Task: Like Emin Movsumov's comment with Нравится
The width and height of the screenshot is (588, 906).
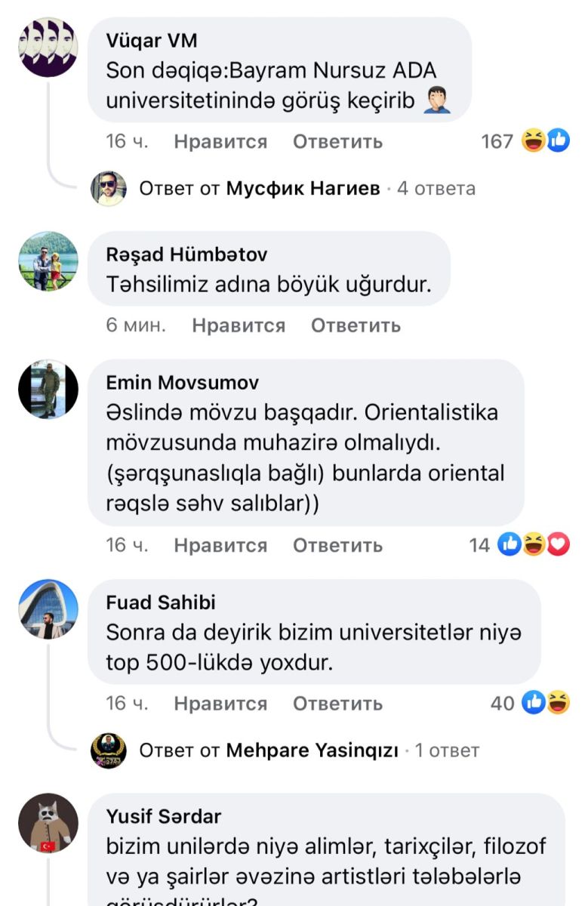Action: point(220,545)
